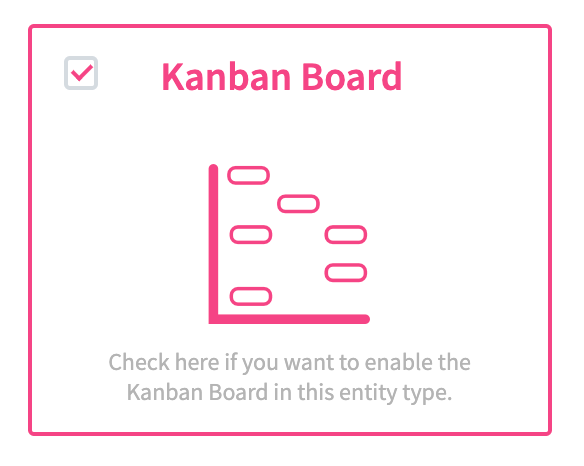Click the horizontal base bar of the Kanban icon
Image resolution: width=584 pixels, height=466 pixels.
click(289, 319)
